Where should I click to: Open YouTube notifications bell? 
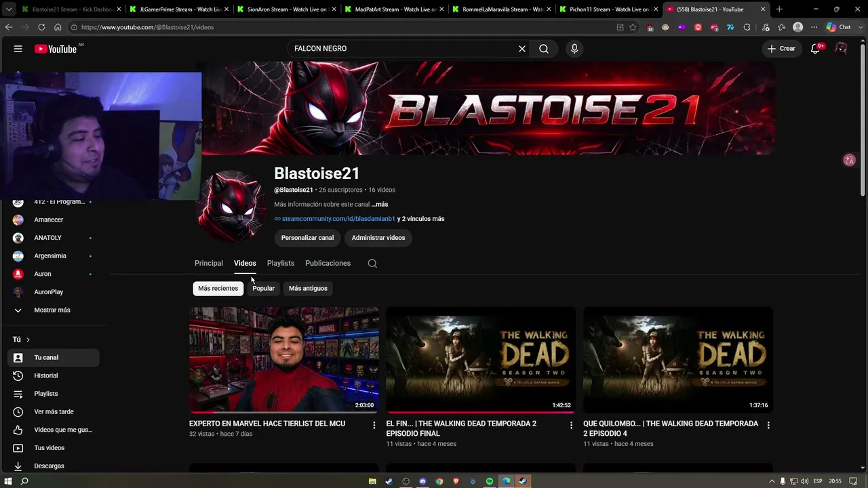[816, 49]
